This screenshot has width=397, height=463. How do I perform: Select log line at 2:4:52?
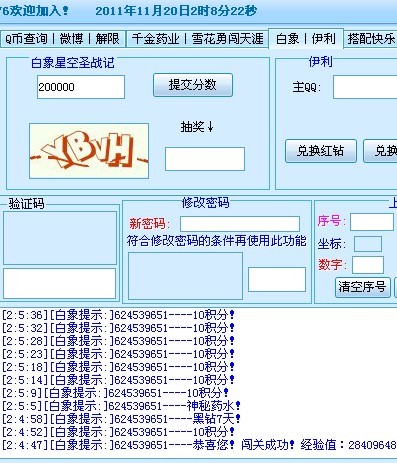[118, 432]
